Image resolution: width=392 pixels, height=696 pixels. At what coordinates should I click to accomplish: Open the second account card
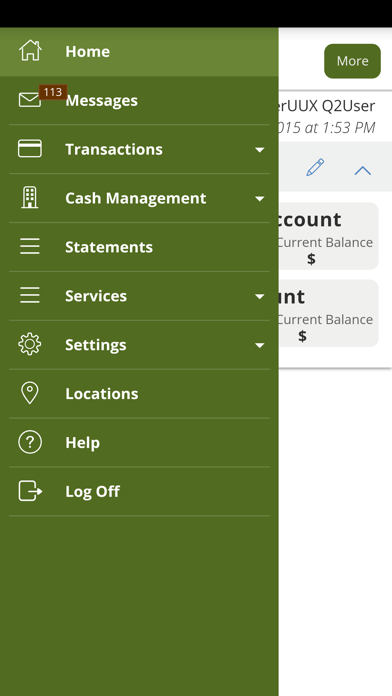tap(329, 313)
